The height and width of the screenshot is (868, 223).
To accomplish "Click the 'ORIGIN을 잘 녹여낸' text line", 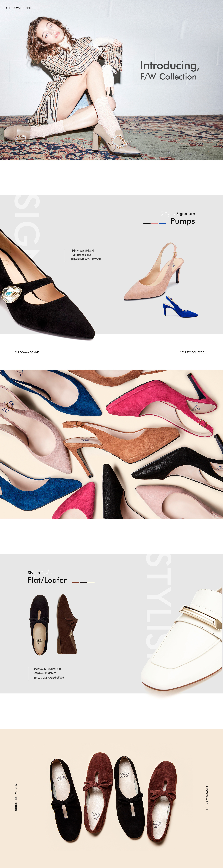I will pos(81,255).
